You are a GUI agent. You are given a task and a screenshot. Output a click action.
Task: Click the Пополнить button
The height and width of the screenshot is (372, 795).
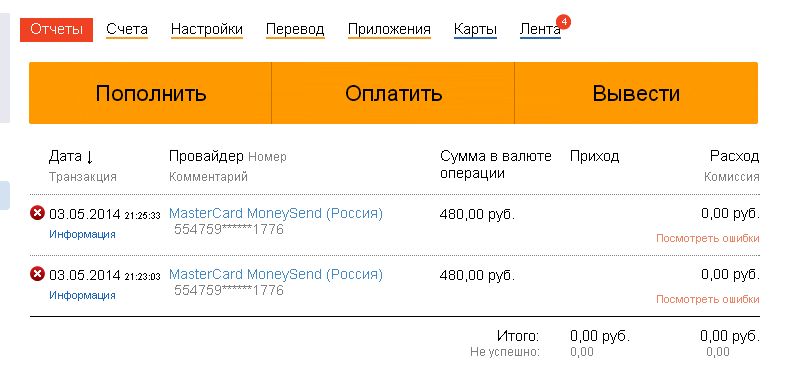click(x=151, y=93)
